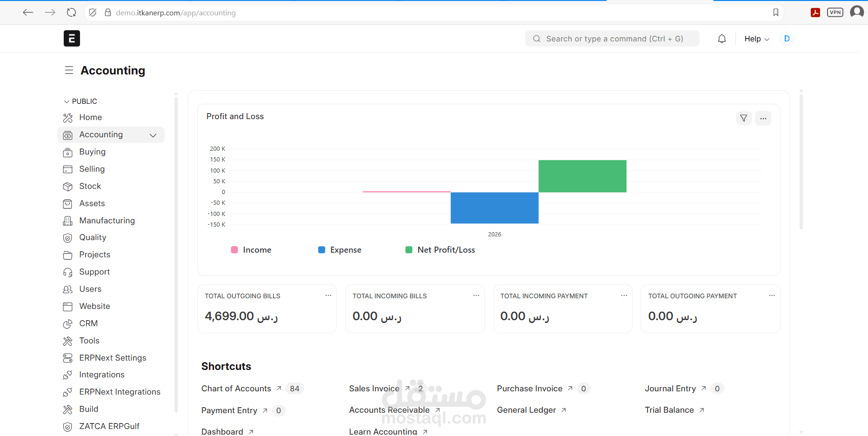The image size is (868, 436).
Task: Open Total Outgoing Bills card options
Action: pyautogui.click(x=328, y=296)
